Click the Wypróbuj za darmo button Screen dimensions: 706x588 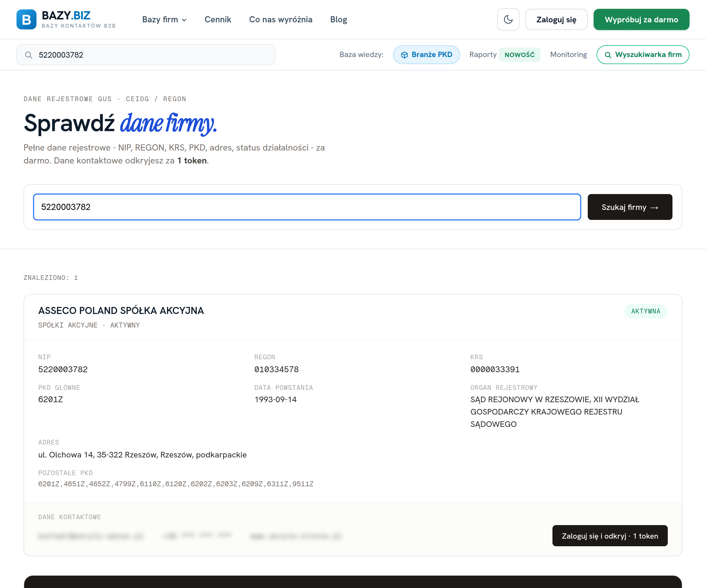[x=642, y=19]
